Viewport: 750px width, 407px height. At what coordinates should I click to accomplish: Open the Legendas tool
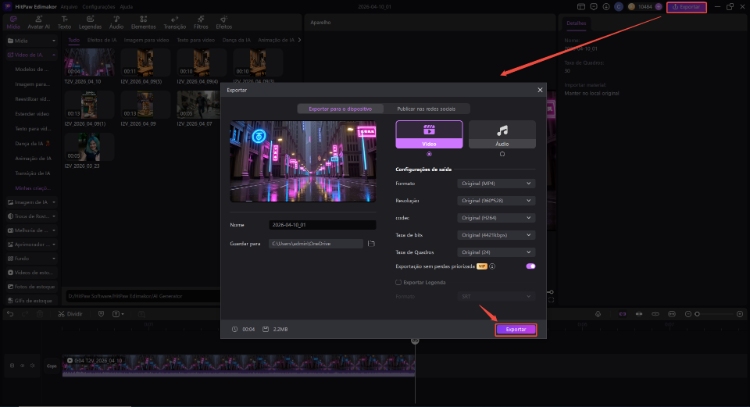pos(90,22)
